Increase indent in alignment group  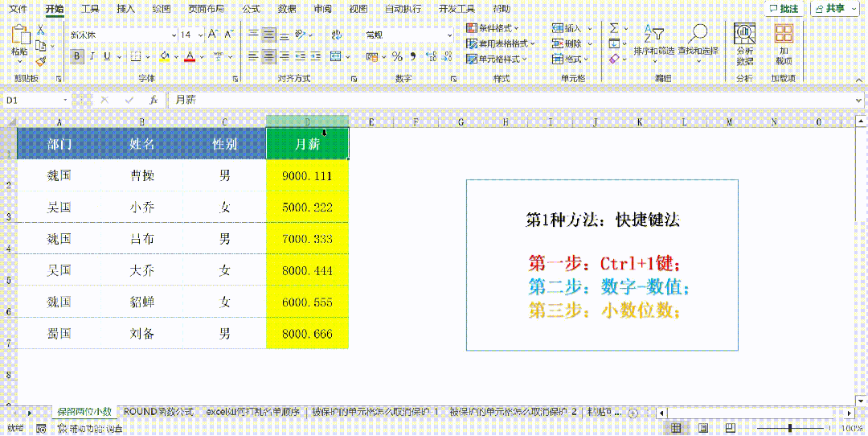(x=316, y=56)
